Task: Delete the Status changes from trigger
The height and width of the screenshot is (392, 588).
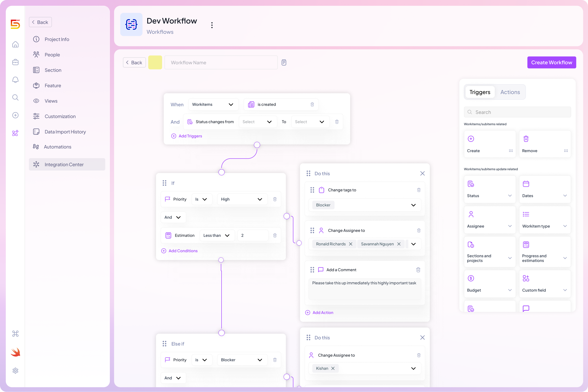Action: coord(337,122)
